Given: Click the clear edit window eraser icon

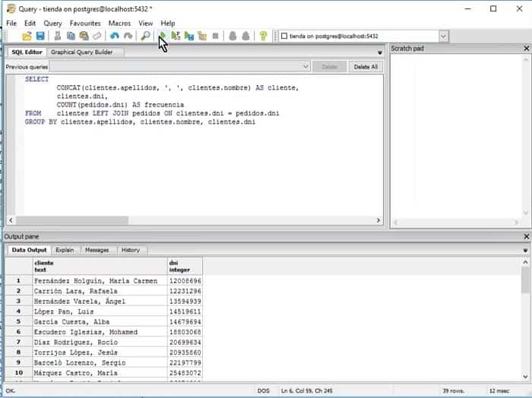Looking at the screenshot, I should point(97,36).
